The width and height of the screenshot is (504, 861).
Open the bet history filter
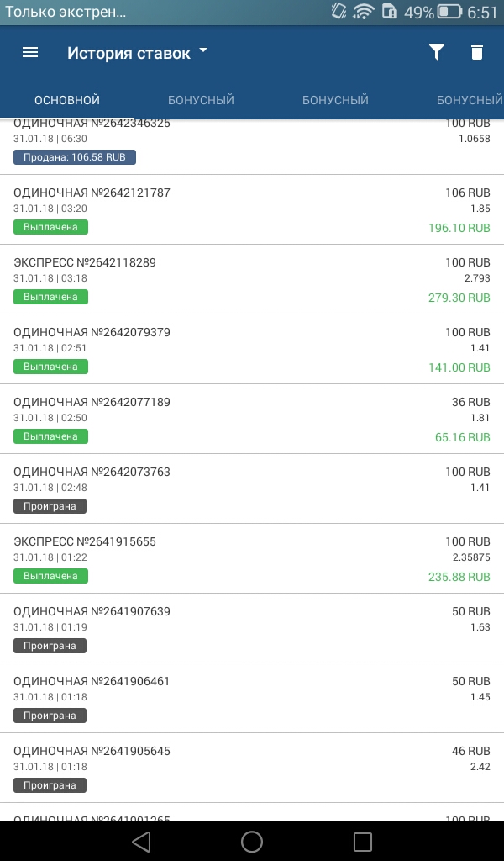[436, 52]
